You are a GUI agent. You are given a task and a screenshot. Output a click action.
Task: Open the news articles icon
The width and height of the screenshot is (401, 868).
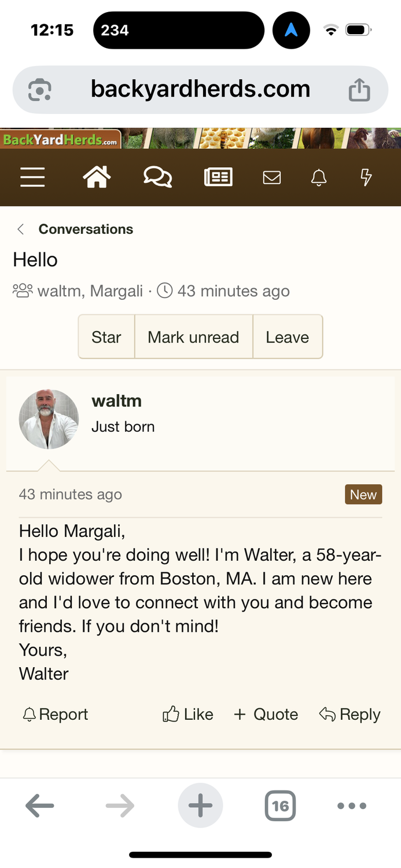pyautogui.click(x=218, y=177)
